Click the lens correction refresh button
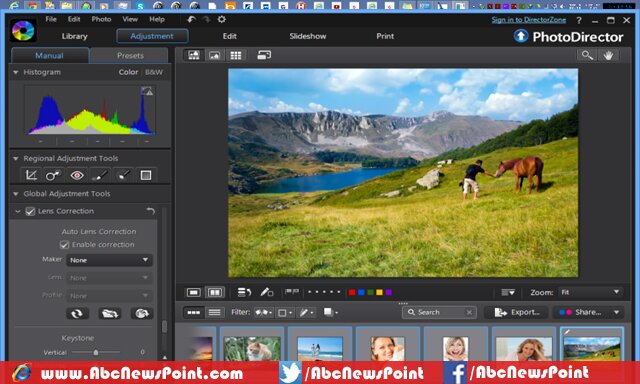Screen dimensions: 640x384 (77, 313)
